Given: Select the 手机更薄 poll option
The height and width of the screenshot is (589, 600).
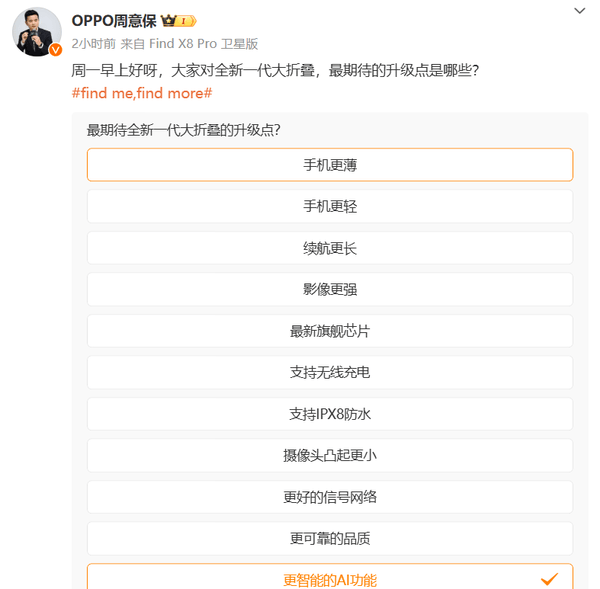Looking at the screenshot, I should click(x=330, y=165).
